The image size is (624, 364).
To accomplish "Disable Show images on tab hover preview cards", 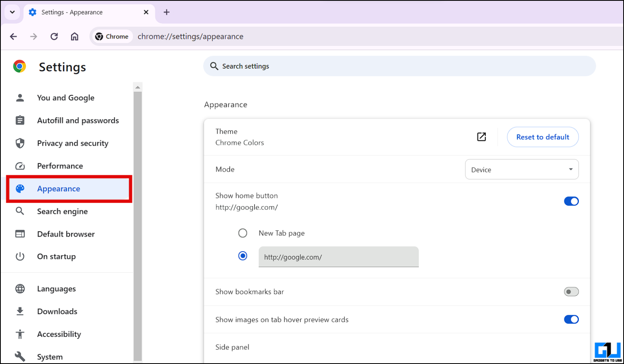I will 571,319.
